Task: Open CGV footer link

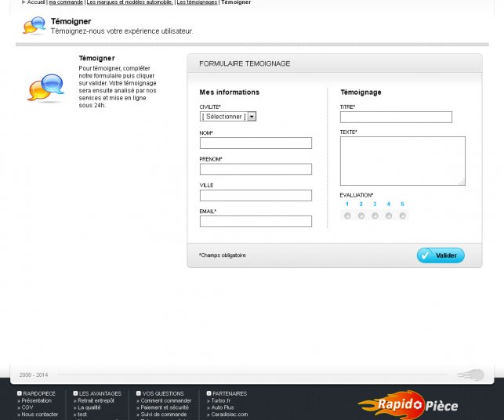Action: point(27,407)
